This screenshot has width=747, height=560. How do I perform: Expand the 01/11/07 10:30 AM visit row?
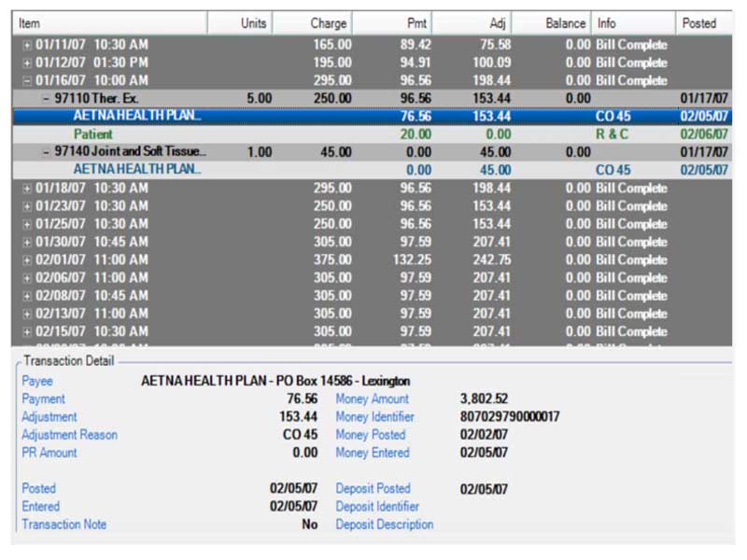[x=27, y=46]
